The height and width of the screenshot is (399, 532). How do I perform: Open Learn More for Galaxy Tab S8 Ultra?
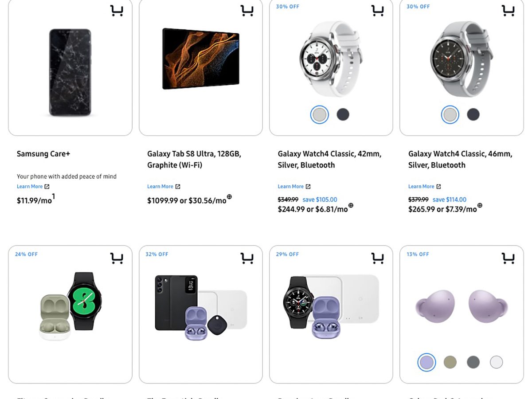(x=163, y=187)
